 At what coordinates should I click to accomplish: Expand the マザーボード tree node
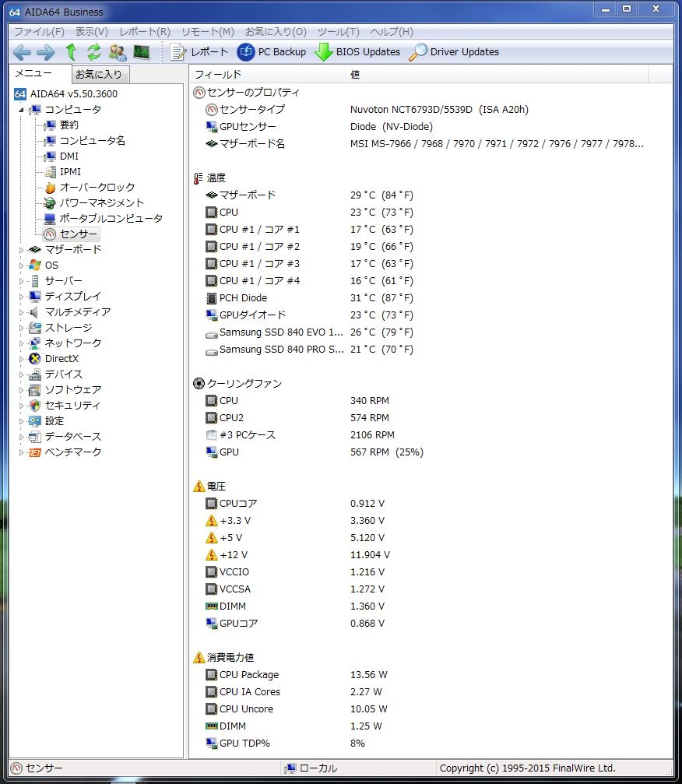click(21, 249)
